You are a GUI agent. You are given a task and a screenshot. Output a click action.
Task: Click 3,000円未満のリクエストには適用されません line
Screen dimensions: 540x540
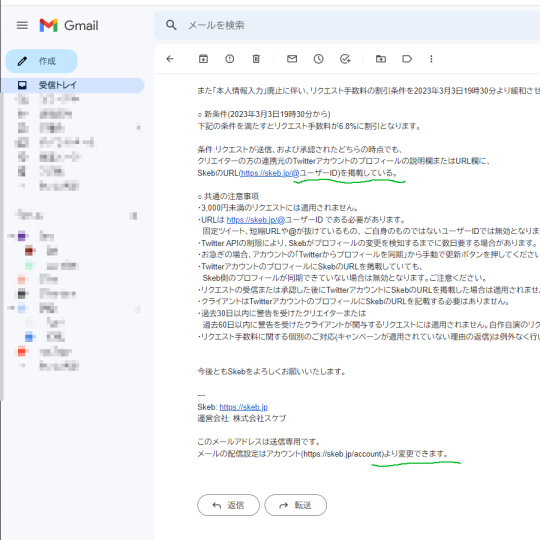pos(278,208)
